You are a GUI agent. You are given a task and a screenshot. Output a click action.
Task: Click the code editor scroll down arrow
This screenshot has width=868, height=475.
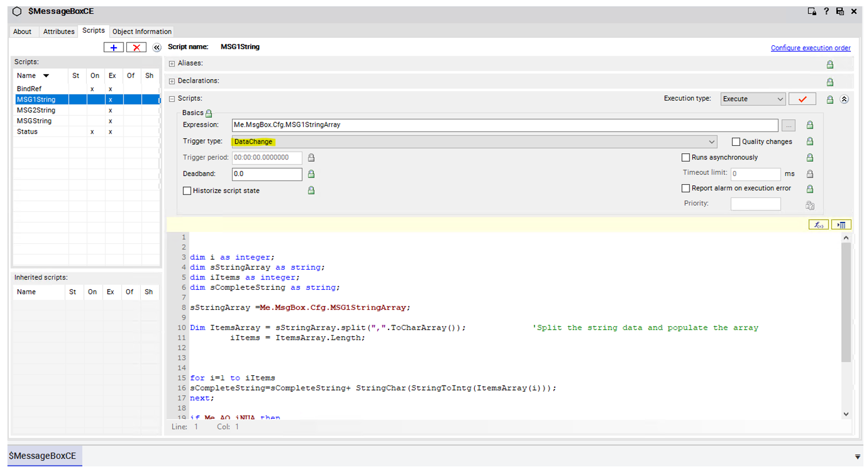pyautogui.click(x=846, y=414)
